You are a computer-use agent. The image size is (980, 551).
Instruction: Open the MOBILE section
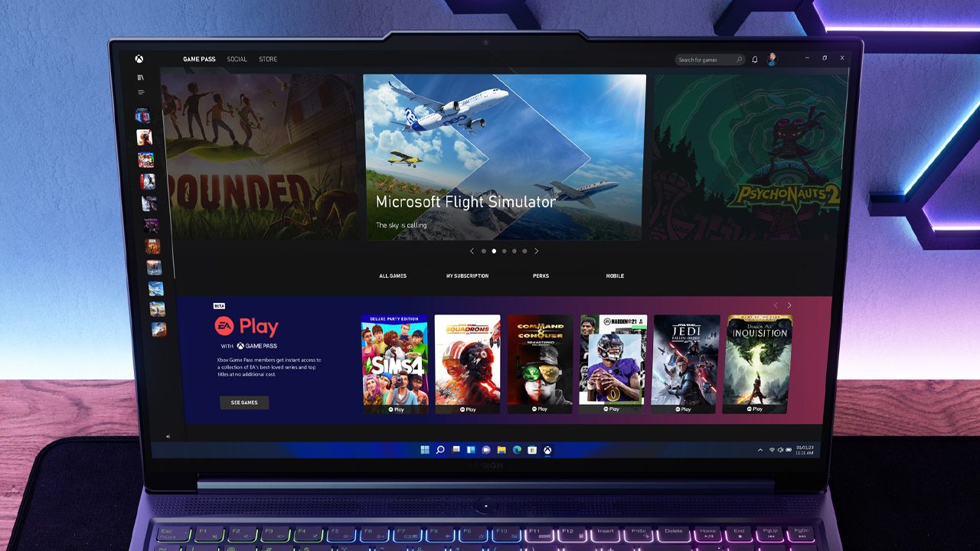615,276
